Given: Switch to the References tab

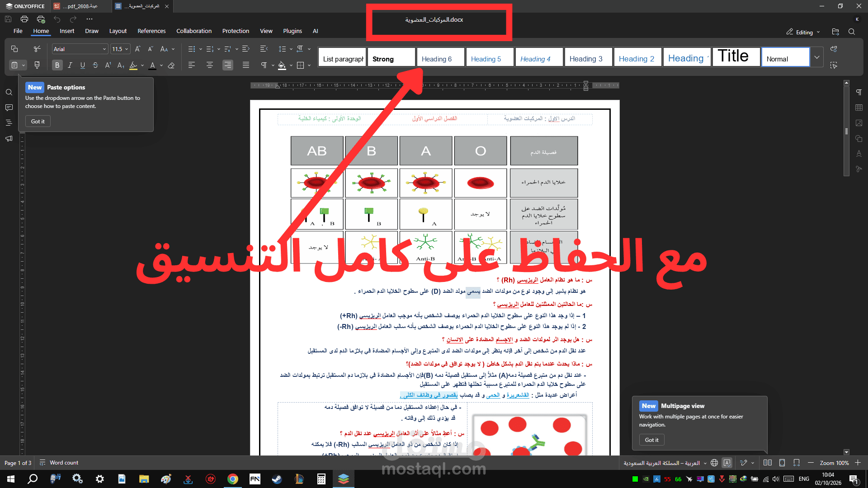Looking at the screenshot, I should pyautogui.click(x=151, y=31).
